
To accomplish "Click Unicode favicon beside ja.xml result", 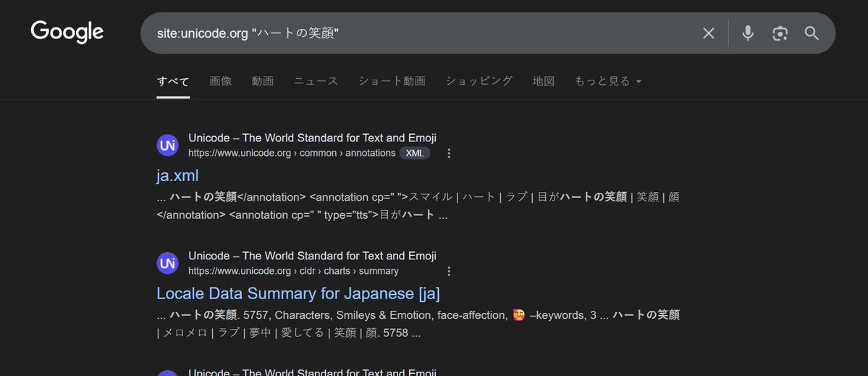I will coord(167,145).
